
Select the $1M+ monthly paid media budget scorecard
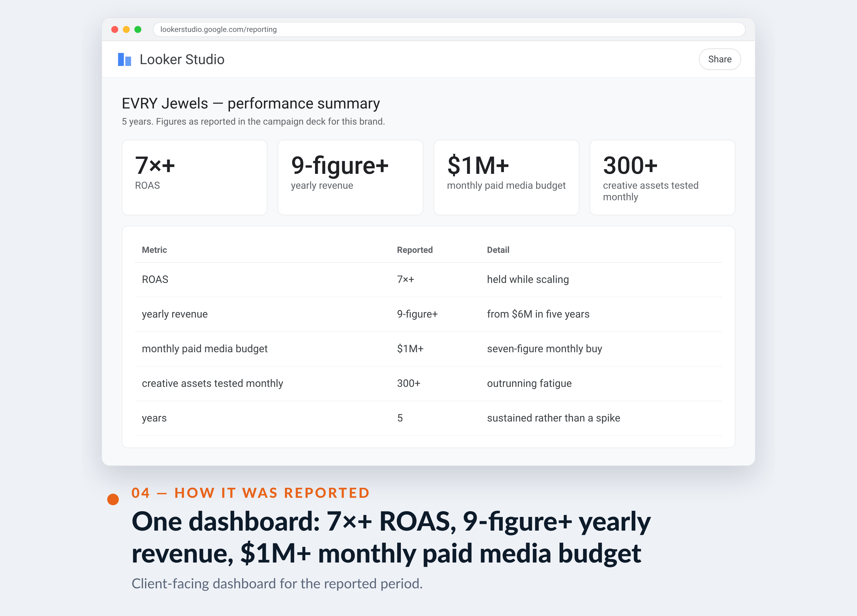tap(506, 177)
